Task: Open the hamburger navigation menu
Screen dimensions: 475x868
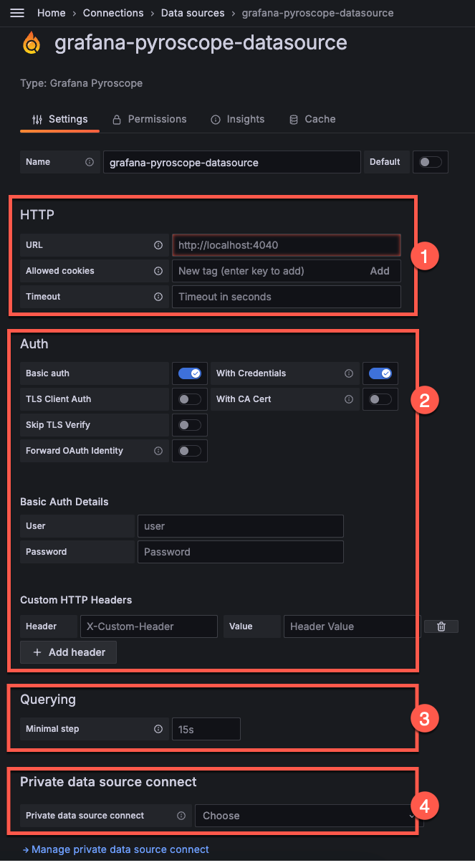Action: [17, 13]
